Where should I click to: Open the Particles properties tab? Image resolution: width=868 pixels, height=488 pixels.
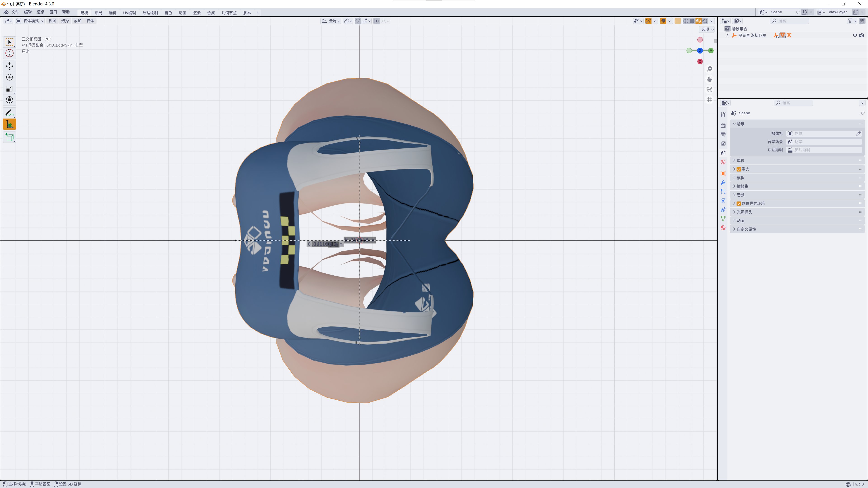pyautogui.click(x=723, y=192)
